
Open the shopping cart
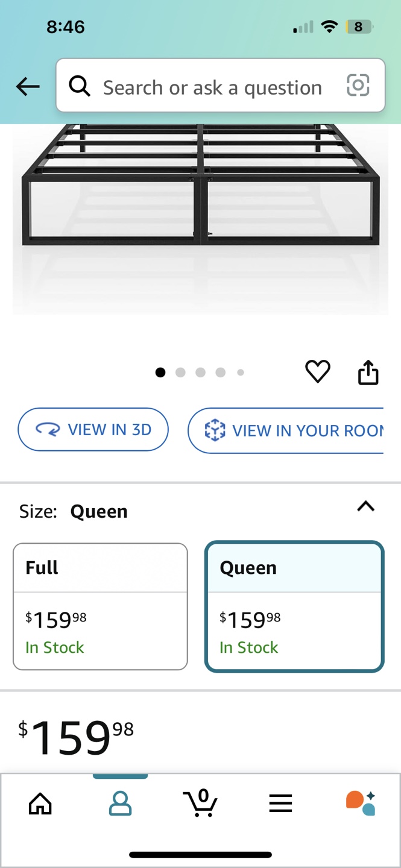[200, 803]
